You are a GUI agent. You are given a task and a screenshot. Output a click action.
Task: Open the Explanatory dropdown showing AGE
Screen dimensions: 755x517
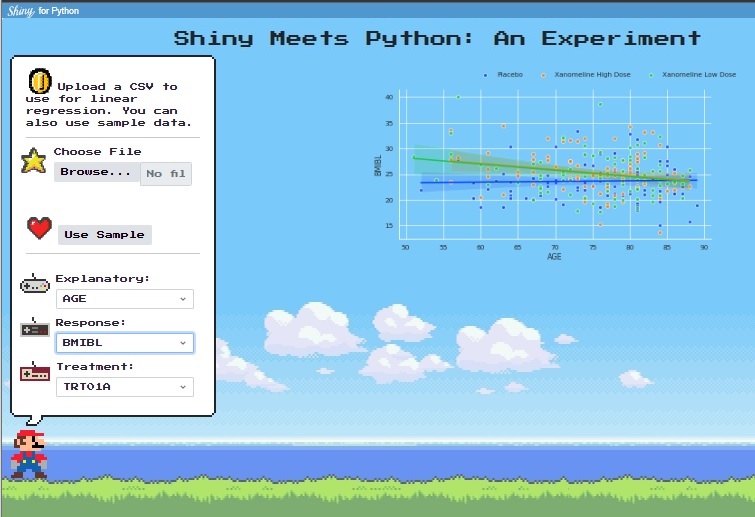(x=125, y=298)
